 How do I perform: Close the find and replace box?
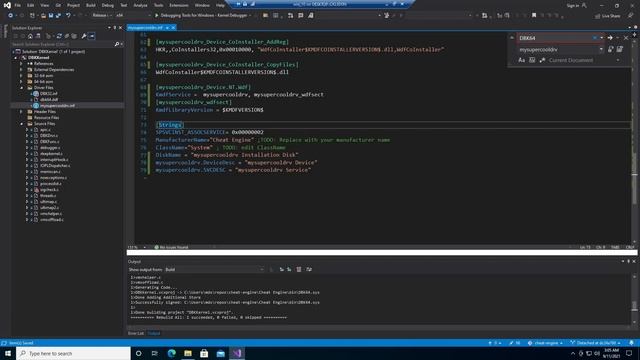coord(626,38)
